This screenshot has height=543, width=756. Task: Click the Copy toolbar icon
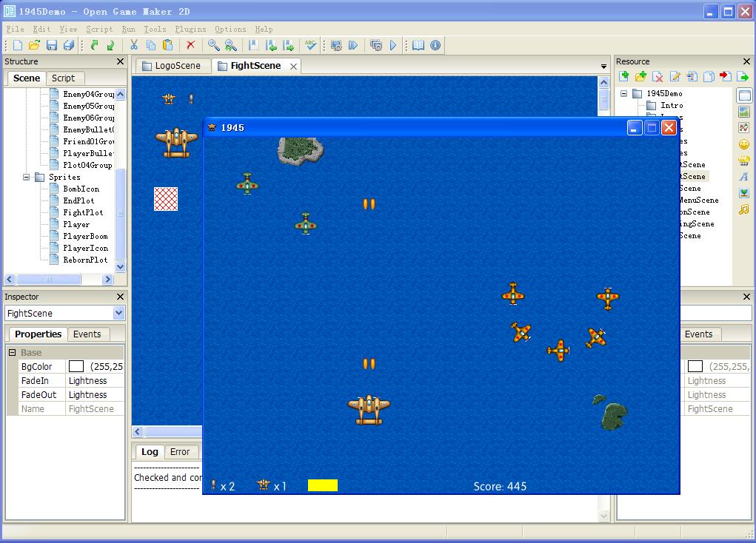(x=151, y=45)
